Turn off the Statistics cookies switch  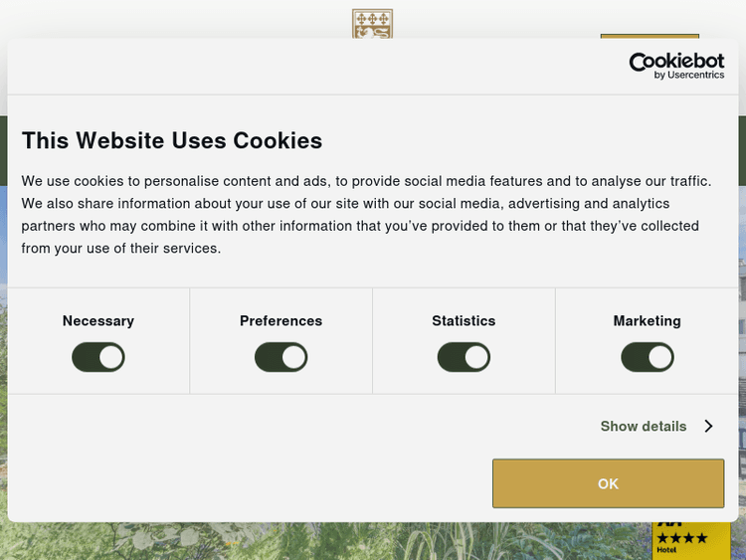point(464,357)
